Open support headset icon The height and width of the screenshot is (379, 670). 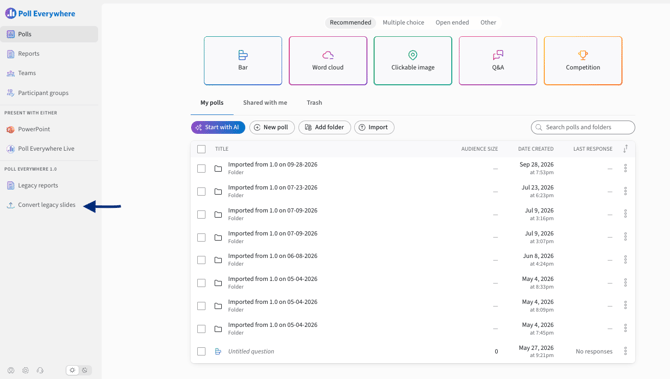(40, 370)
